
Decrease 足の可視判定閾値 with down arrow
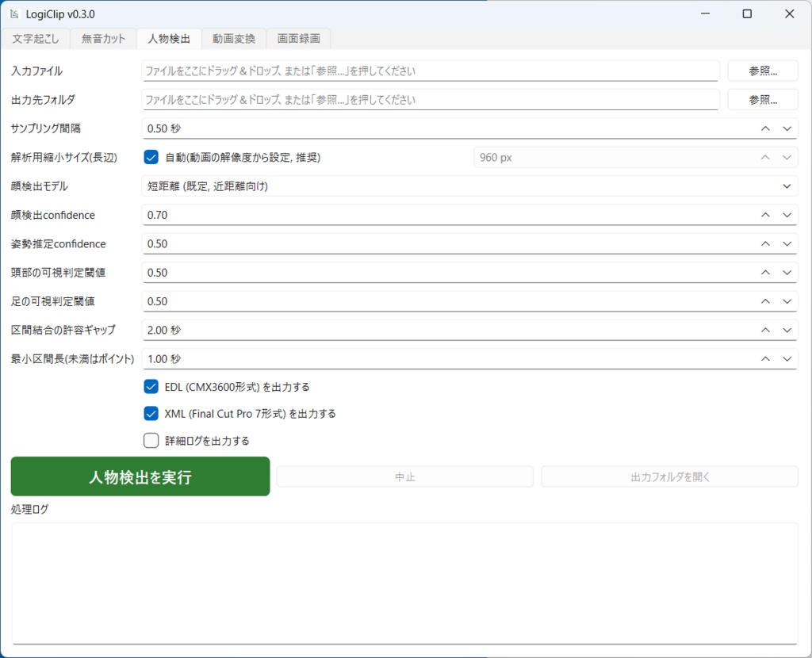[787, 301]
